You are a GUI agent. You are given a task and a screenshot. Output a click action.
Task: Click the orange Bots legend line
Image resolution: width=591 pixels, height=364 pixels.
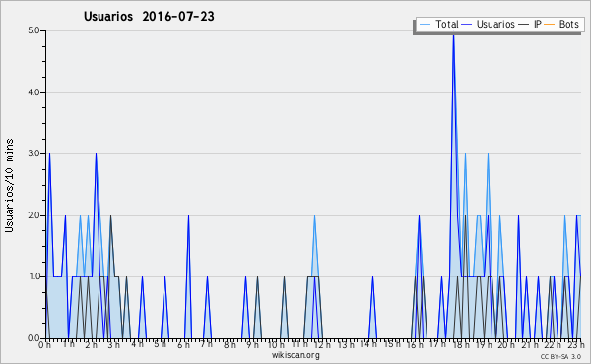[x=550, y=25]
